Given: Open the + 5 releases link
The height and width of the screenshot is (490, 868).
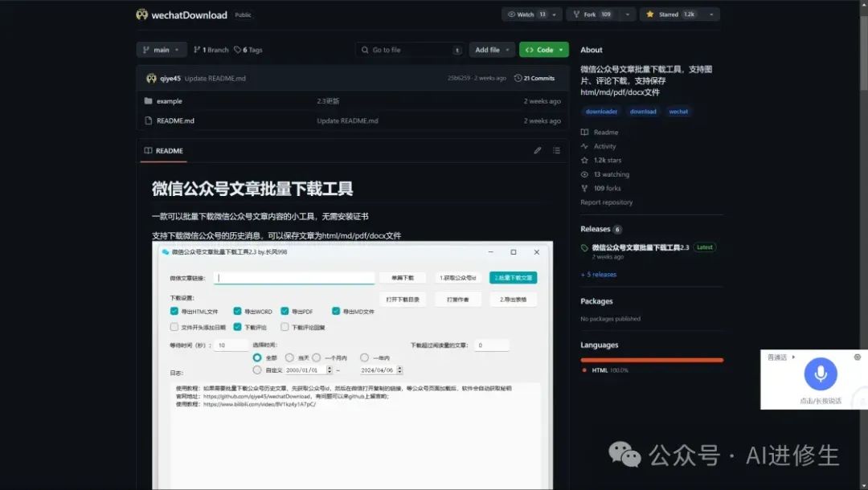Looking at the screenshot, I should (x=599, y=274).
